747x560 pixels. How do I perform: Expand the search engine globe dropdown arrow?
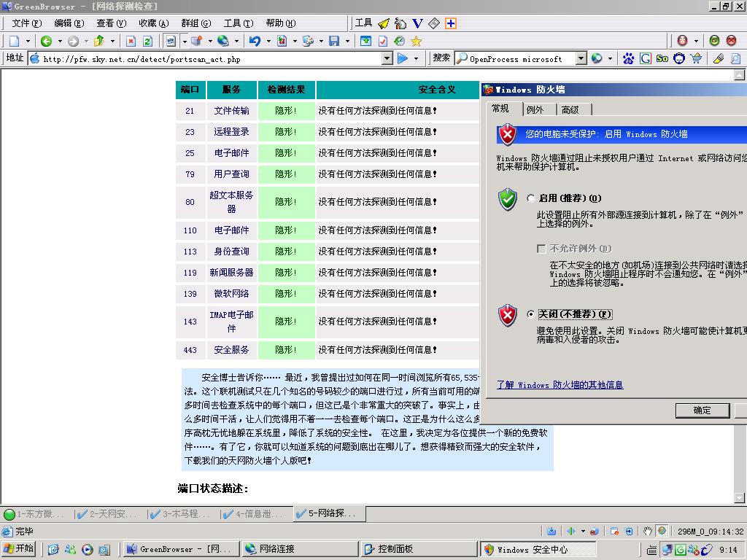610,58
